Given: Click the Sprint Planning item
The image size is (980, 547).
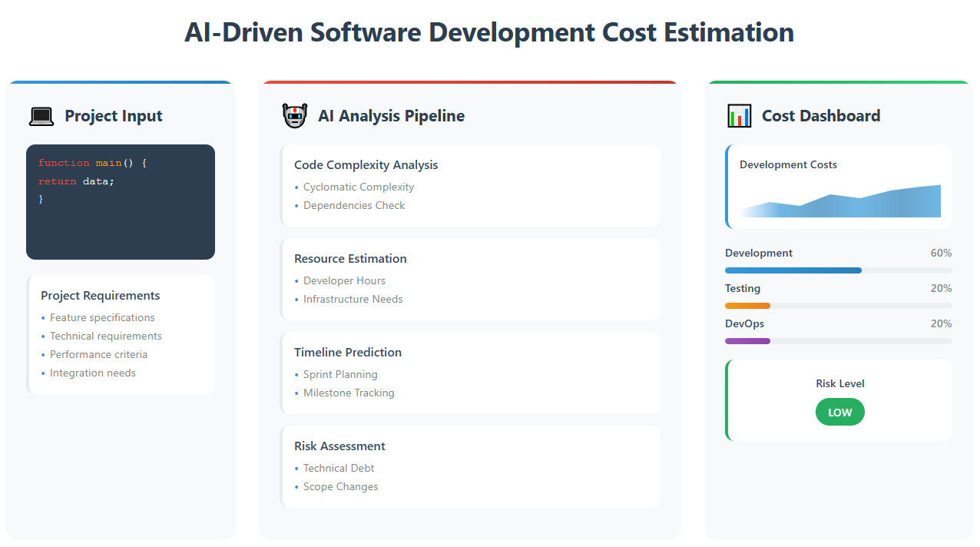Looking at the screenshot, I should [x=340, y=374].
